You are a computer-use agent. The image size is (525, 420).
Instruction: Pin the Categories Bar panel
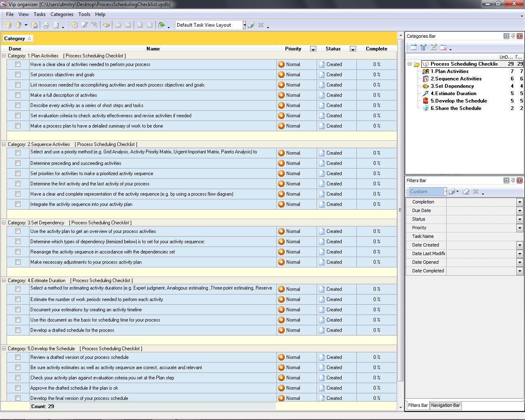[x=513, y=36]
